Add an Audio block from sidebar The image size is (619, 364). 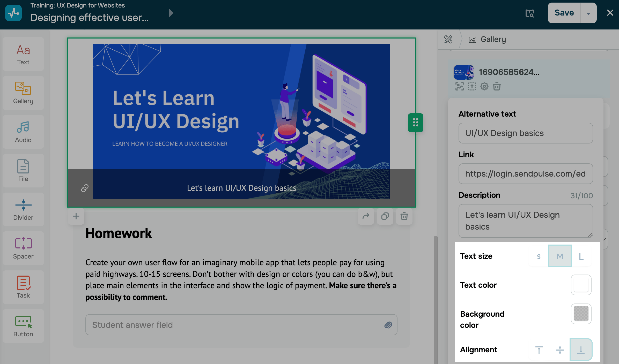click(23, 132)
